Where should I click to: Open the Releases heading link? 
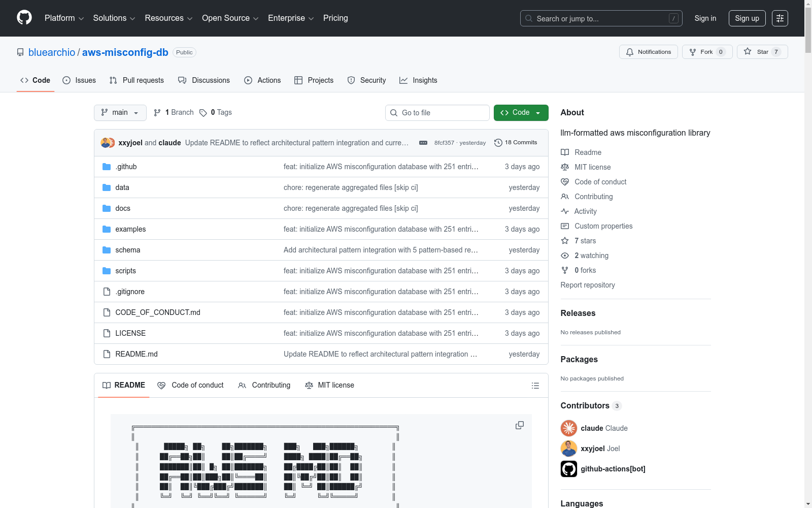tap(578, 313)
